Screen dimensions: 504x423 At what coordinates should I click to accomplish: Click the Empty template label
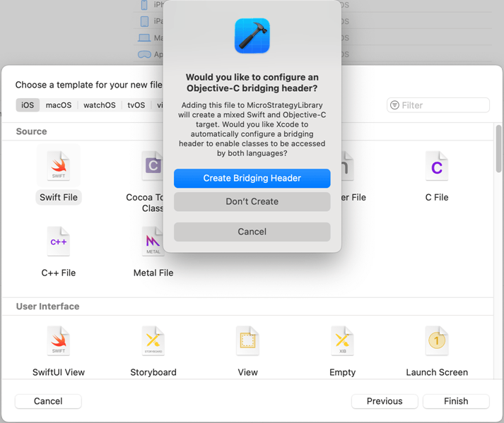point(342,373)
